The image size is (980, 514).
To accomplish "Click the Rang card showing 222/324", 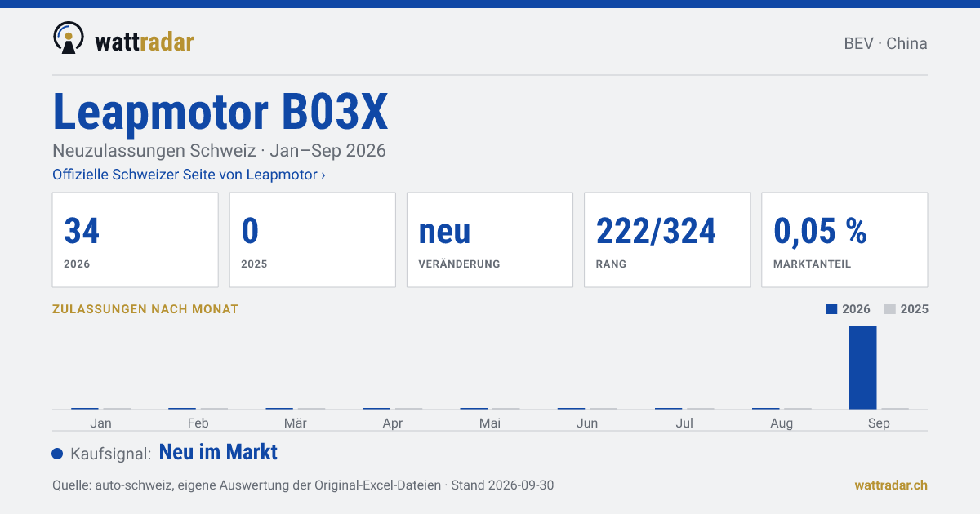I will [x=667, y=240].
